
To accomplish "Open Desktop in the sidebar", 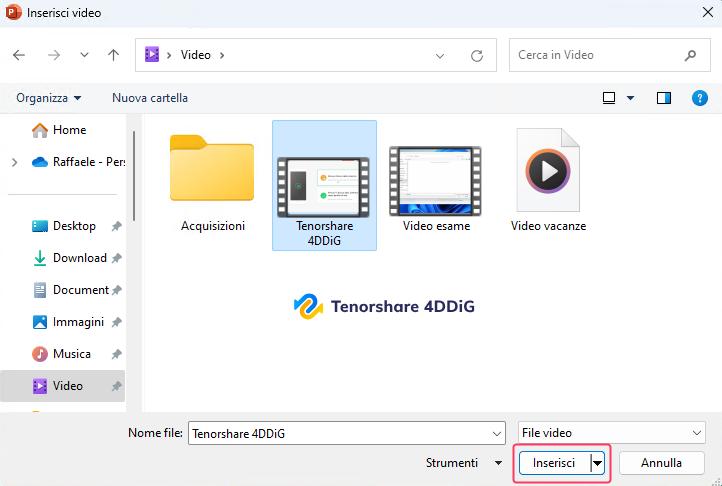I will [x=63, y=226].
